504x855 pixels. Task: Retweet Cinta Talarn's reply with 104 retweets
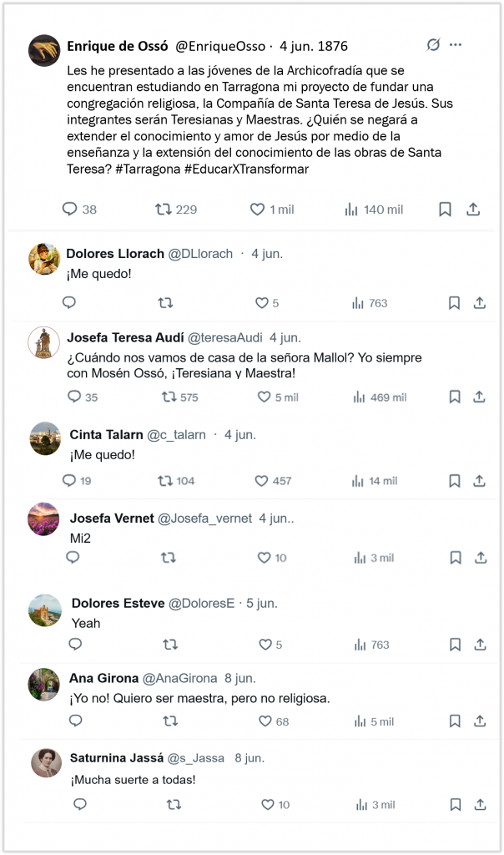[165, 480]
